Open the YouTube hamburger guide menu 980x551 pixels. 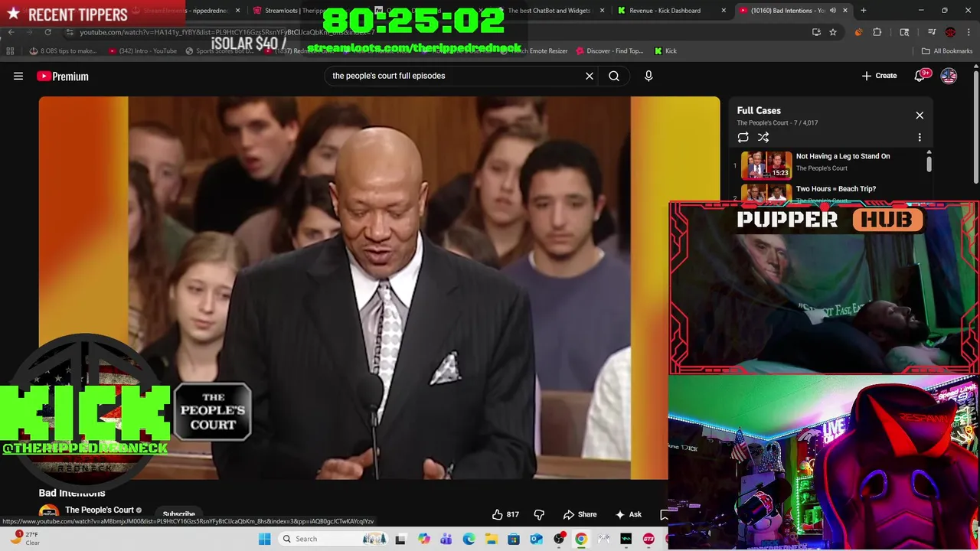pyautogui.click(x=18, y=76)
